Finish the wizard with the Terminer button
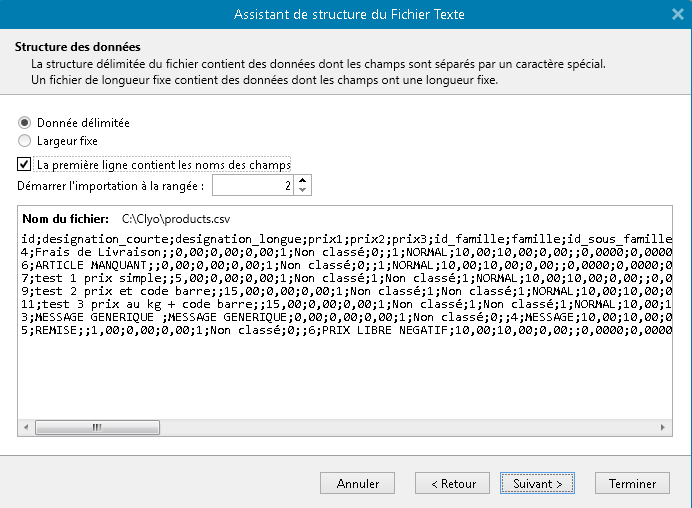 [632, 483]
